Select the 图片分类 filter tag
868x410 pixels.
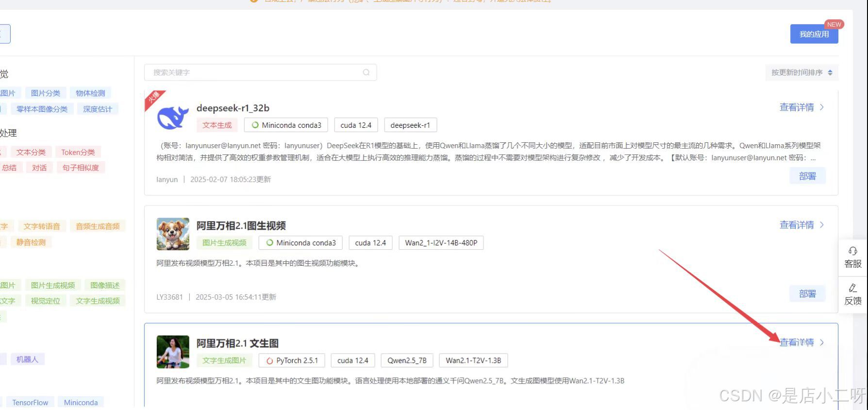[46, 93]
